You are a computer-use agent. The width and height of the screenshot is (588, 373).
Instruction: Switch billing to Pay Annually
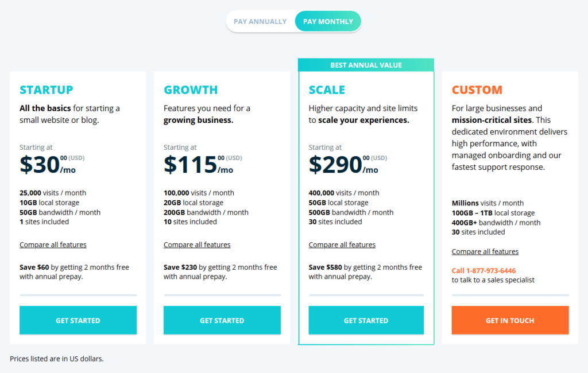tap(260, 22)
